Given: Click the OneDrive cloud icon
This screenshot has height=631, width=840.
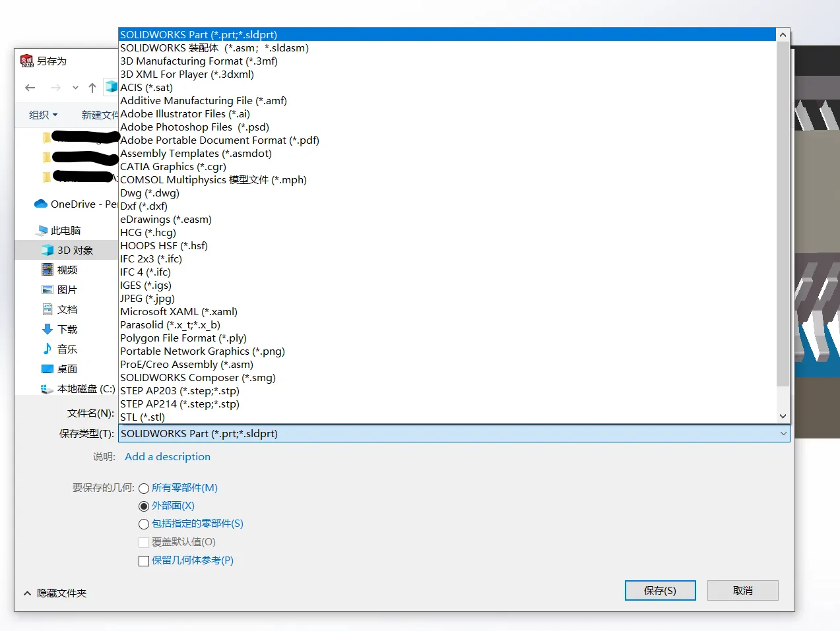Looking at the screenshot, I should (x=41, y=204).
